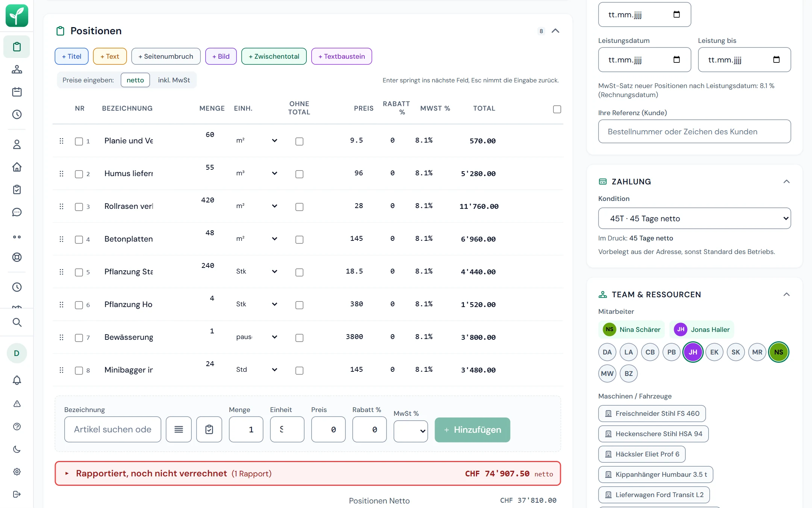Click the Hinzufügen button
Viewport: 812px width, 508px height.
[x=473, y=430]
